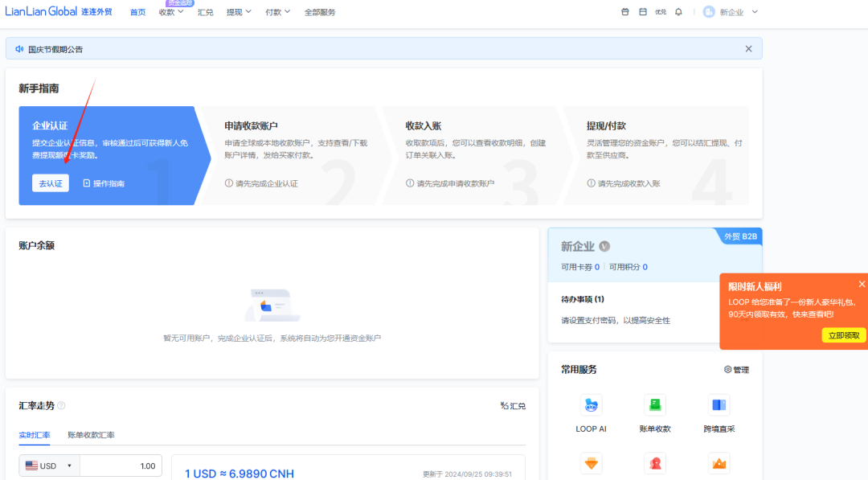Open the 全部服务 menu item
The width and height of the screenshot is (868, 480).
(320, 12)
